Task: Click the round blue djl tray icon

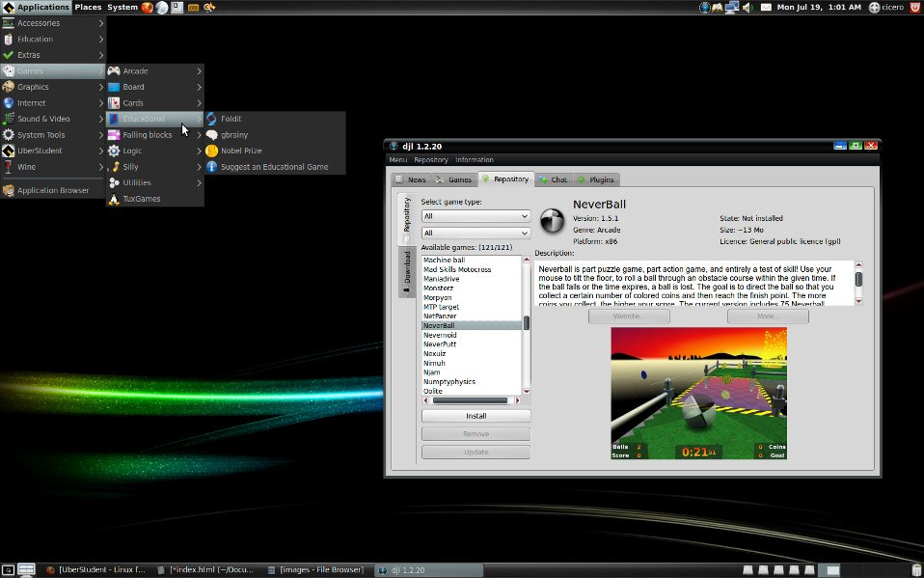Action: pos(704,7)
